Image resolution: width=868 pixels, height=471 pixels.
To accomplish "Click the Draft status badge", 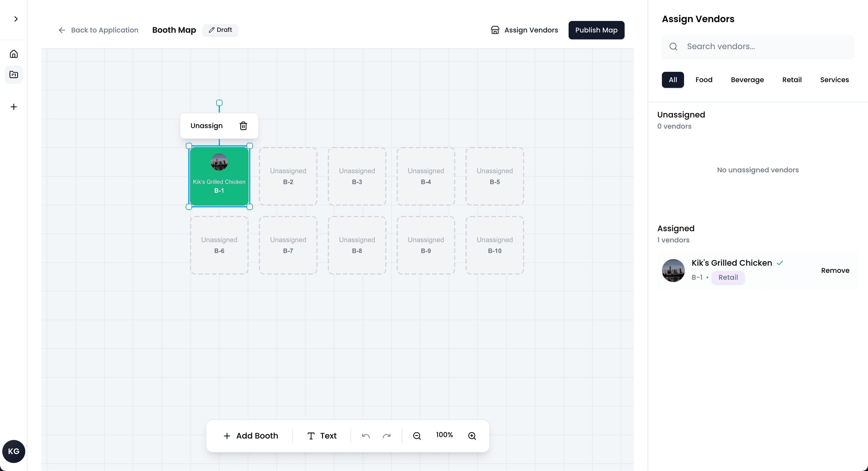I will click(220, 30).
